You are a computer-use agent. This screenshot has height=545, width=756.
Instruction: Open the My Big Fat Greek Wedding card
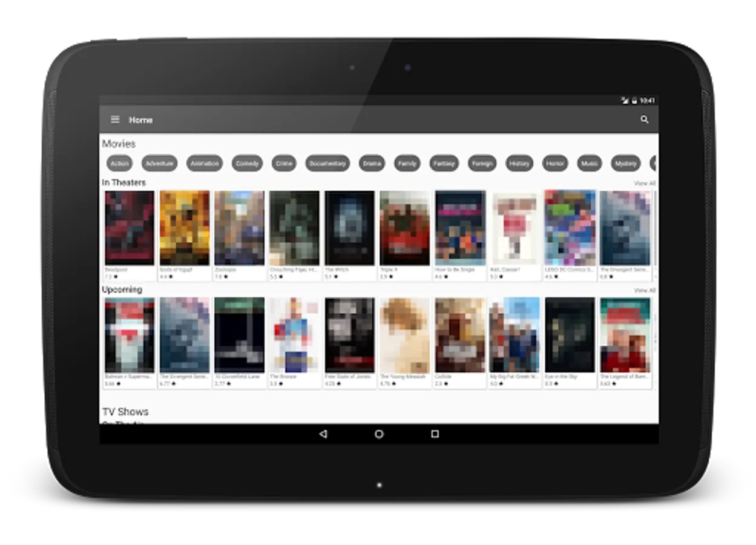515,342
